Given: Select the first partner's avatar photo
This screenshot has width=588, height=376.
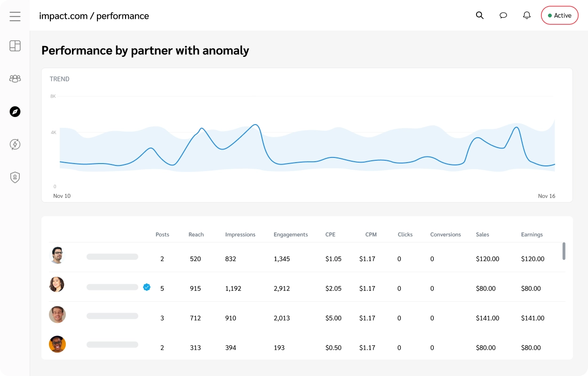Looking at the screenshot, I should [57, 256].
